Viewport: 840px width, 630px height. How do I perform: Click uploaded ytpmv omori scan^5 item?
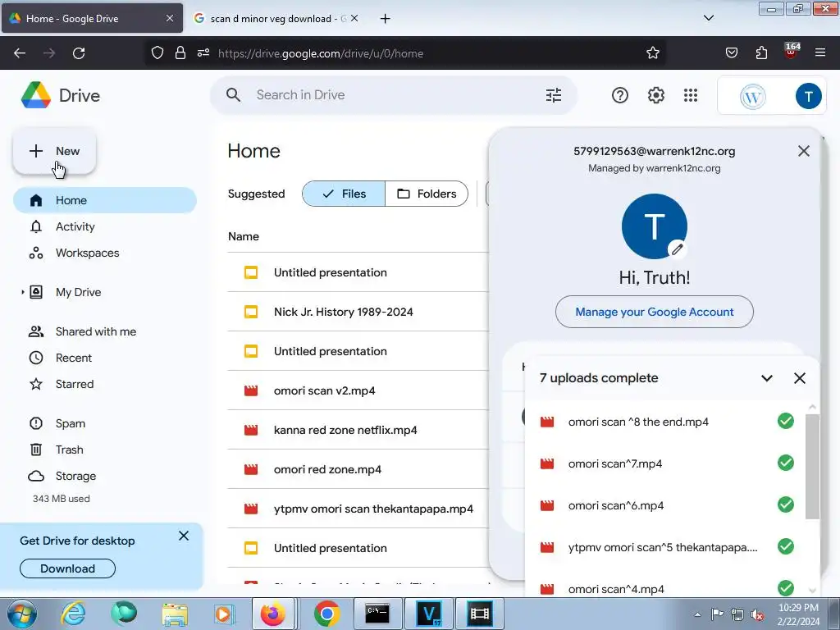click(666, 547)
